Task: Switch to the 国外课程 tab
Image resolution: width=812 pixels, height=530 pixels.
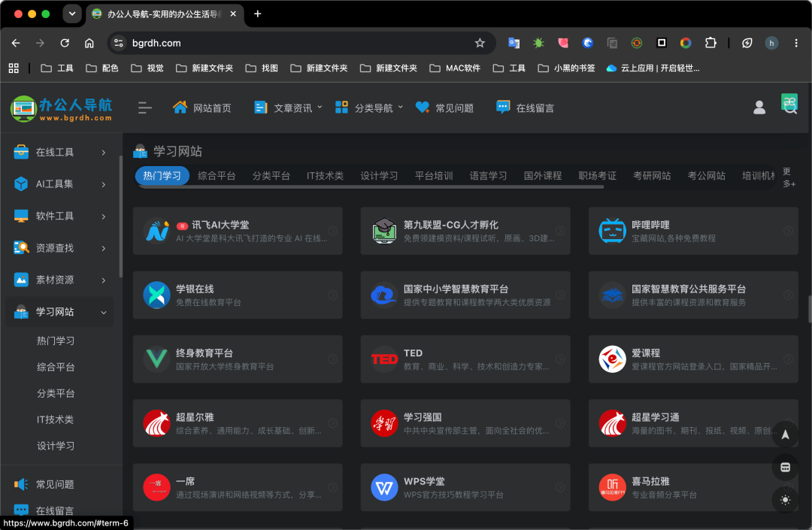Action: (543, 176)
